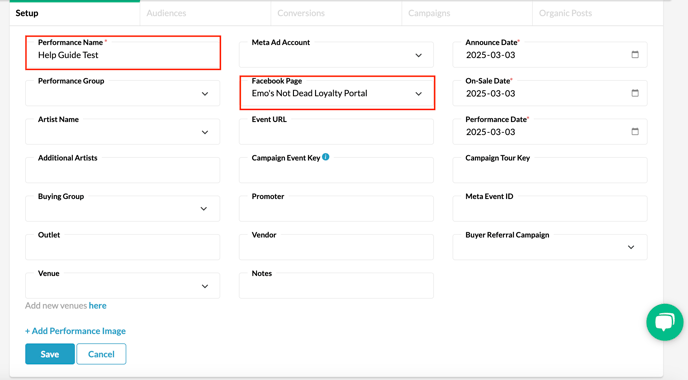Open the Artist Name dropdown
This screenshot has width=688, height=380.
point(122,132)
